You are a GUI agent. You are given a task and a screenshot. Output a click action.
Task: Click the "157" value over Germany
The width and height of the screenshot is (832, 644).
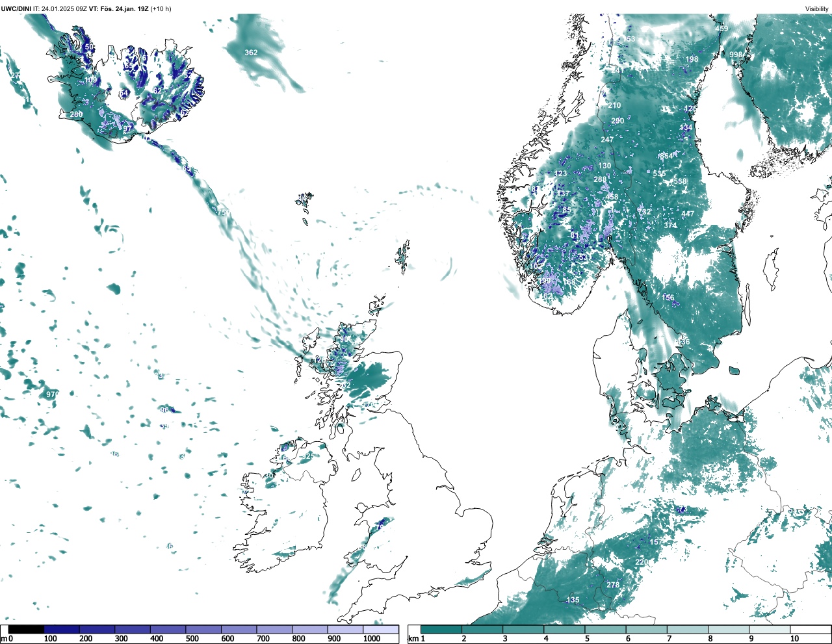(x=656, y=542)
